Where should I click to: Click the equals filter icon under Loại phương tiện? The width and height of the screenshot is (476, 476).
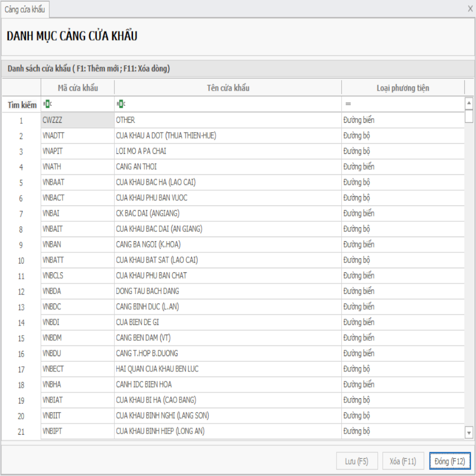(x=348, y=104)
